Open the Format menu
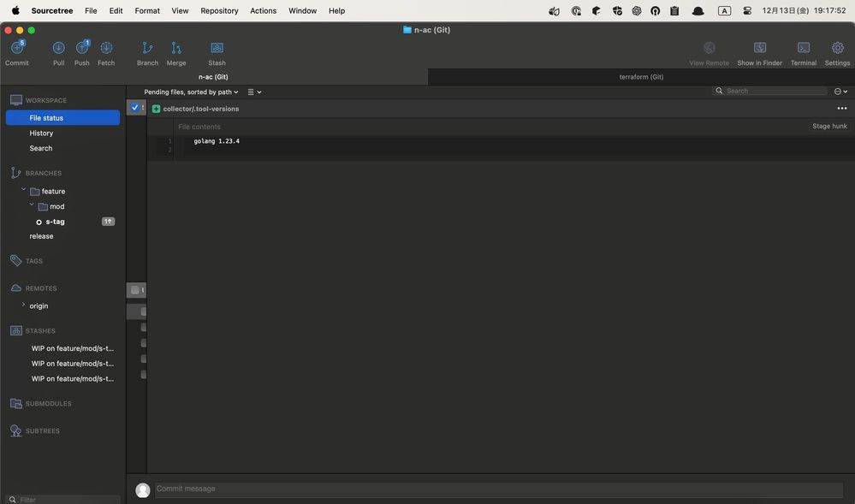This screenshot has height=504, width=855. tap(147, 10)
